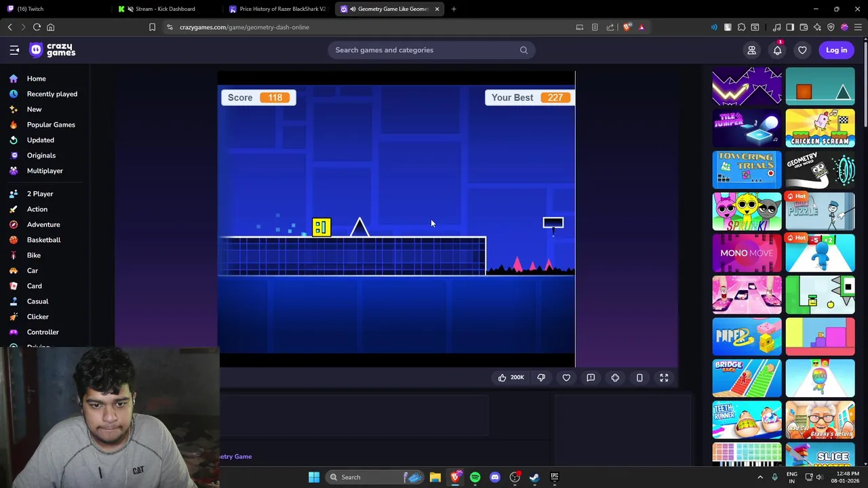Image resolution: width=868 pixels, height=488 pixels.
Task: Click the yellow cube in the game
Action: click(x=321, y=227)
